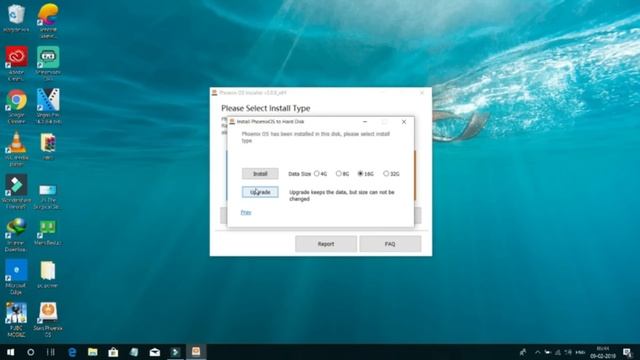Open the Windows Start menu
The height and width of the screenshot is (360, 640).
click(10, 352)
